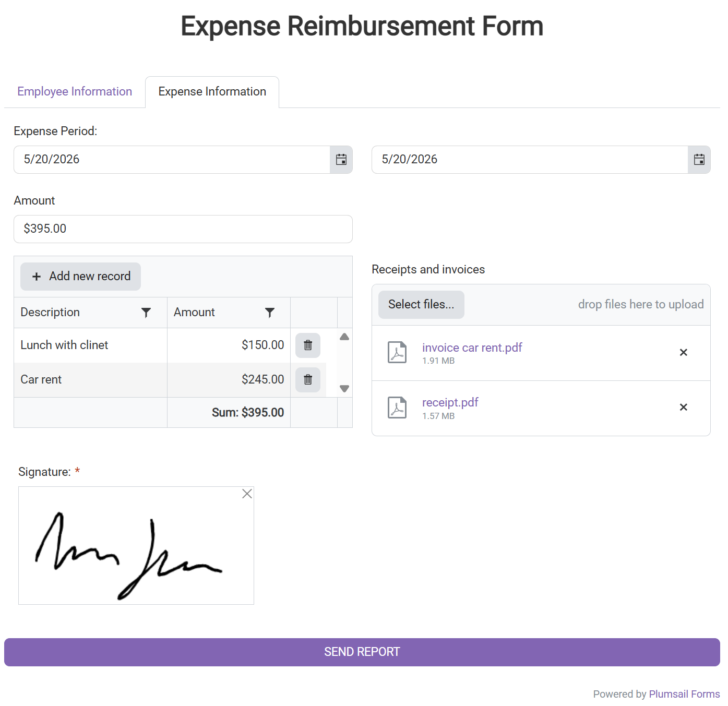Remove the receipt.pdf file
Viewport: 728px width, 706px height.
[684, 408]
